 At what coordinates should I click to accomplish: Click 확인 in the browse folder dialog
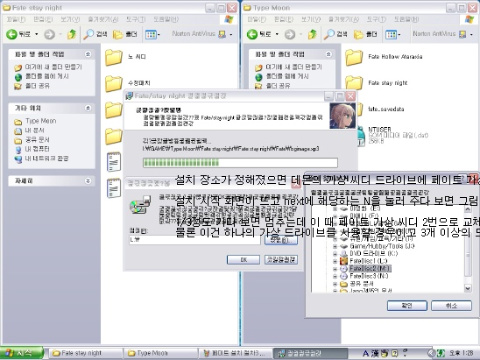point(407,305)
